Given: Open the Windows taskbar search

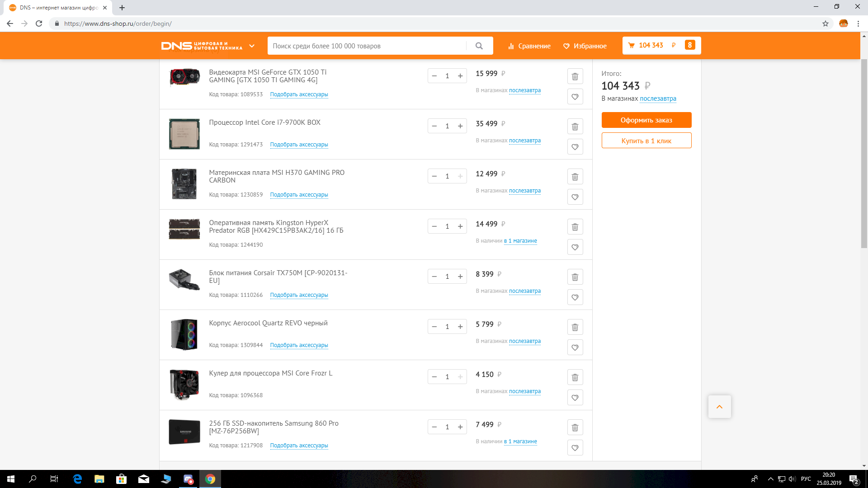Looking at the screenshot, I should click(x=33, y=479).
